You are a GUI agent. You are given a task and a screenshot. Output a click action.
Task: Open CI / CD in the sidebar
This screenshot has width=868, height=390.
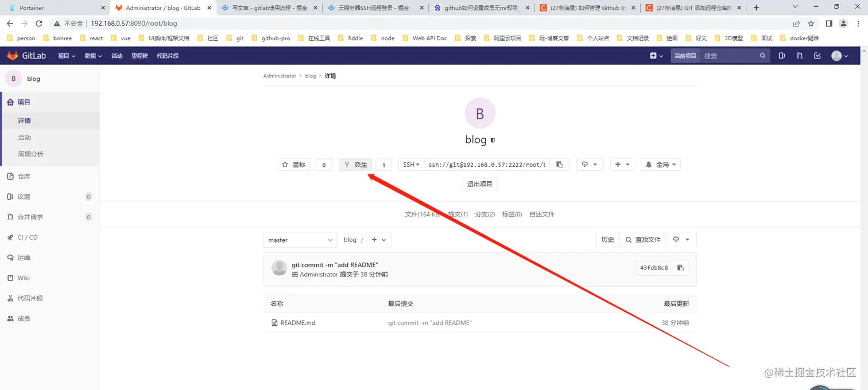click(x=49, y=237)
